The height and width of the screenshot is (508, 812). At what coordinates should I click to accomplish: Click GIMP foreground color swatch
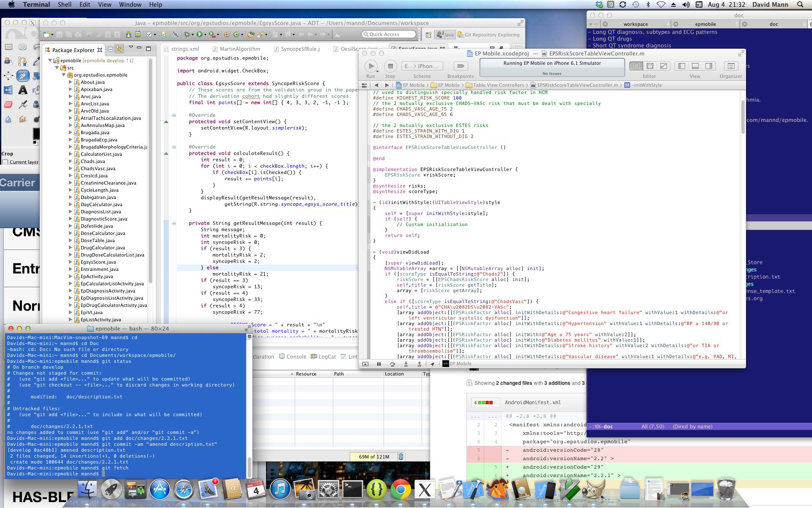pos(36,134)
